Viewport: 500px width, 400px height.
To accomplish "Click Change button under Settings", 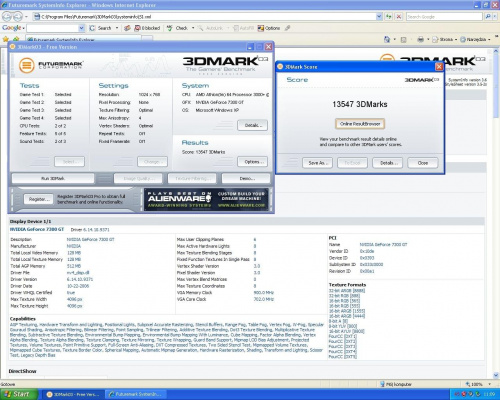I will [152, 162].
